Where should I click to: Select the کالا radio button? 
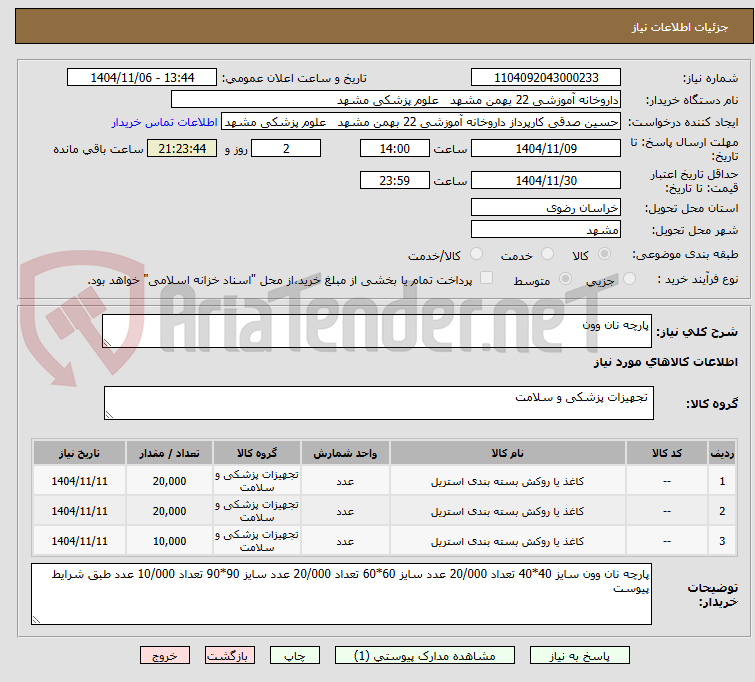click(604, 254)
